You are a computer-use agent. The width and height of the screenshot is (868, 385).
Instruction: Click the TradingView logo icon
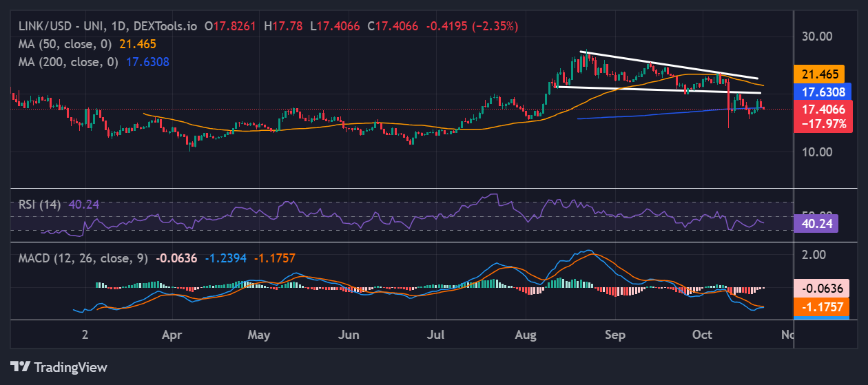pos(20,366)
